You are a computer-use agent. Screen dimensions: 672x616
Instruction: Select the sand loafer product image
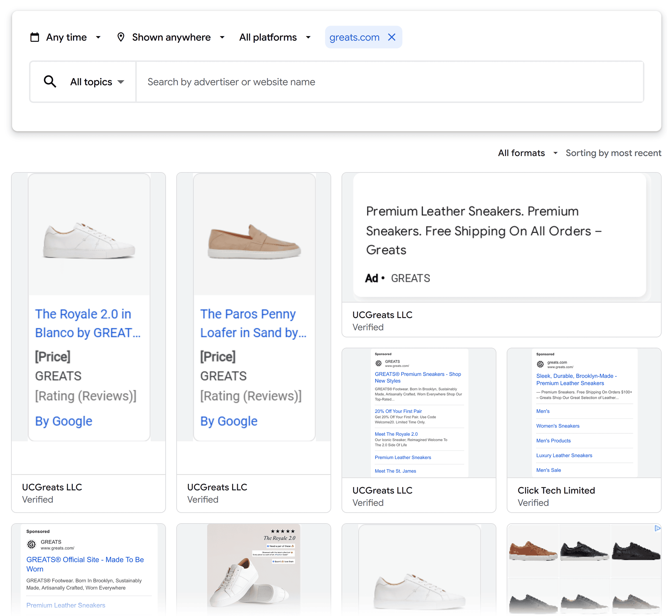[254, 242]
